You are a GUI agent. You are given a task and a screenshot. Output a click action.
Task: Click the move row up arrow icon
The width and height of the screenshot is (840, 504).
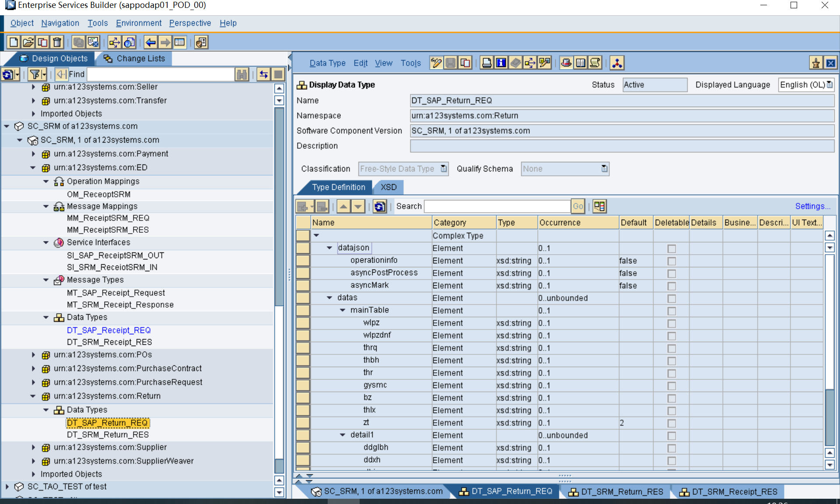pyautogui.click(x=344, y=206)
